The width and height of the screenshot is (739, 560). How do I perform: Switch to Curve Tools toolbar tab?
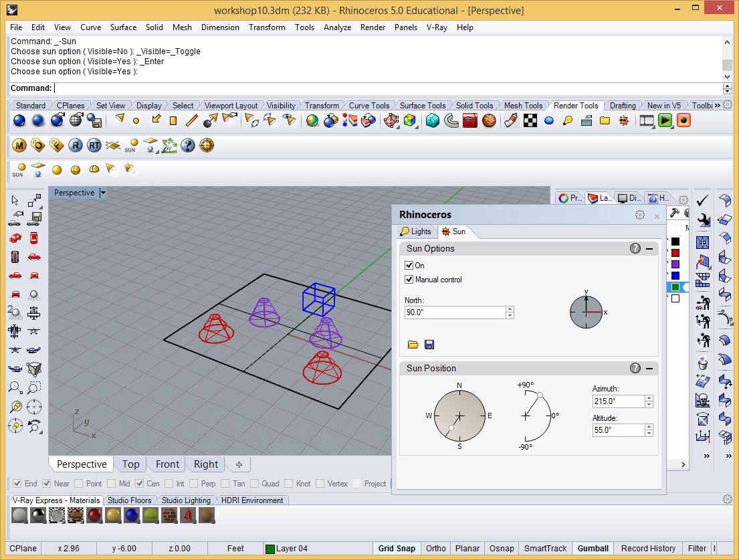[369, 106]
